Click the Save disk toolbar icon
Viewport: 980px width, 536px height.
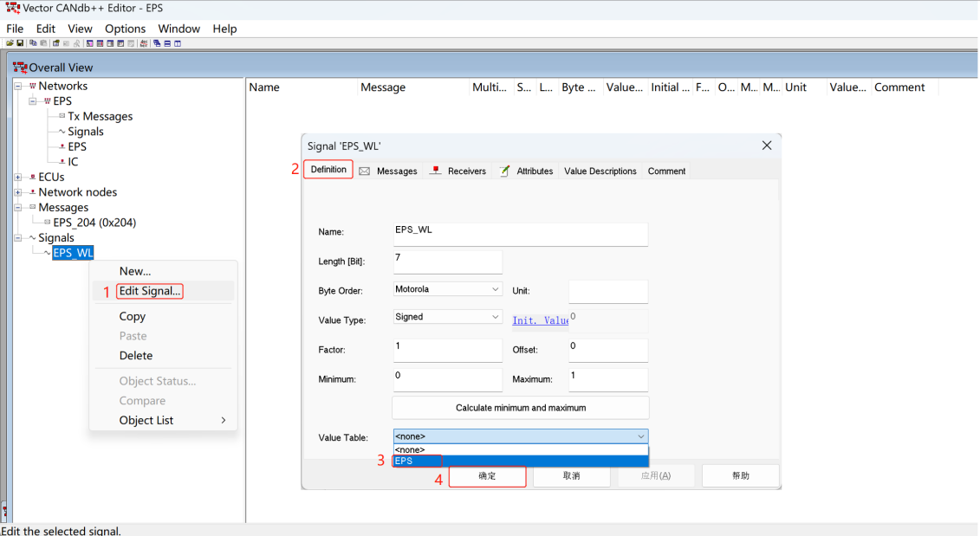[19, 43]
